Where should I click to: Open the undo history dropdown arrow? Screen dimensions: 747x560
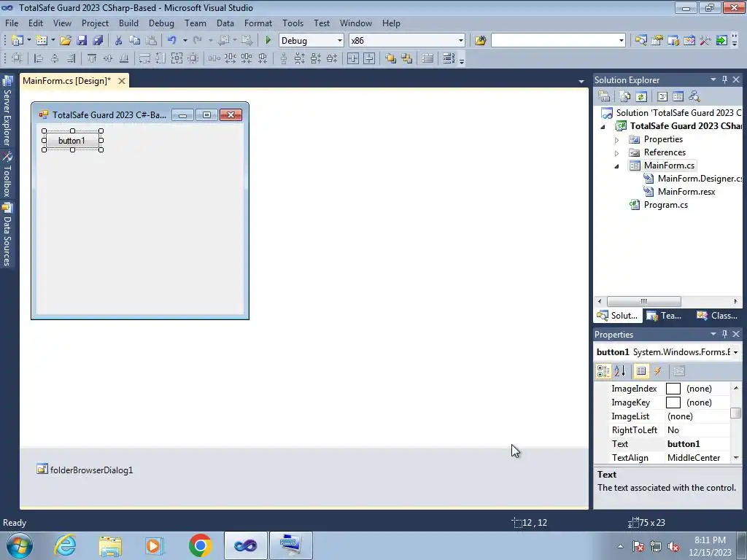(185, 41)
